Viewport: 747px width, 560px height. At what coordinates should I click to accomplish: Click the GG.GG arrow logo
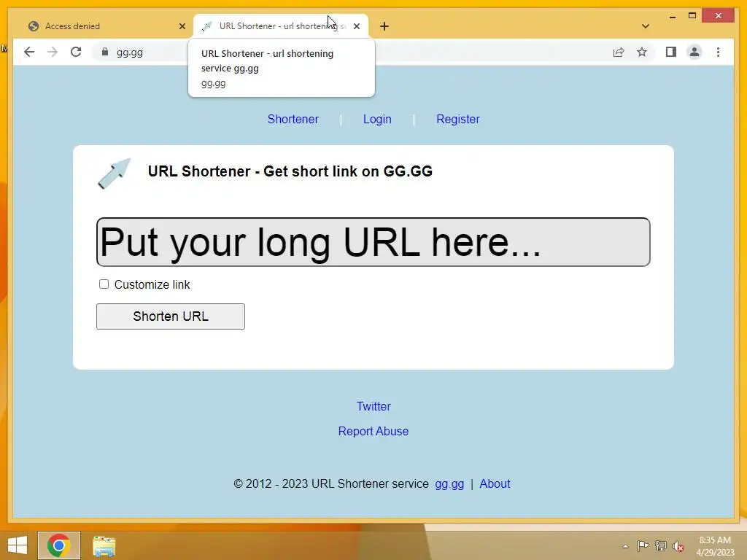coord(115,174)
